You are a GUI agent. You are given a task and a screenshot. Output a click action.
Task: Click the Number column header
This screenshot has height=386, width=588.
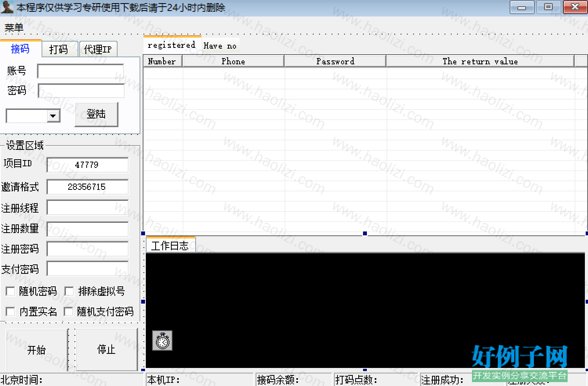click(x=163, y=61)
